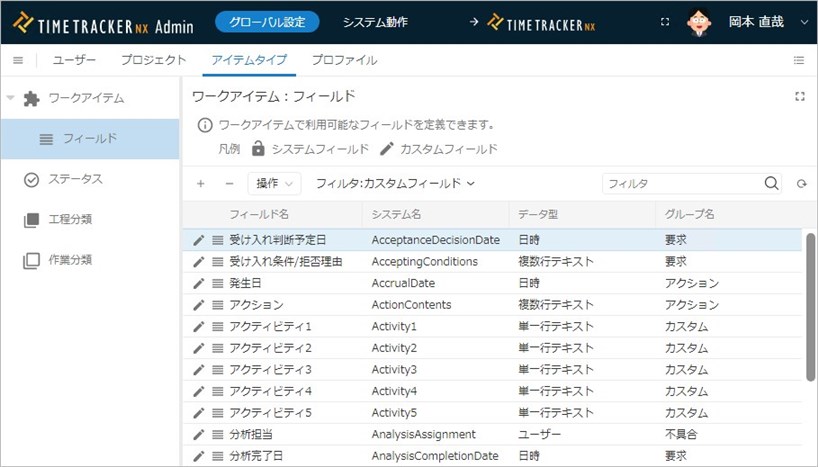Switch to the プロファイル tab
The image size is (818, 467).
pos(344,60)
